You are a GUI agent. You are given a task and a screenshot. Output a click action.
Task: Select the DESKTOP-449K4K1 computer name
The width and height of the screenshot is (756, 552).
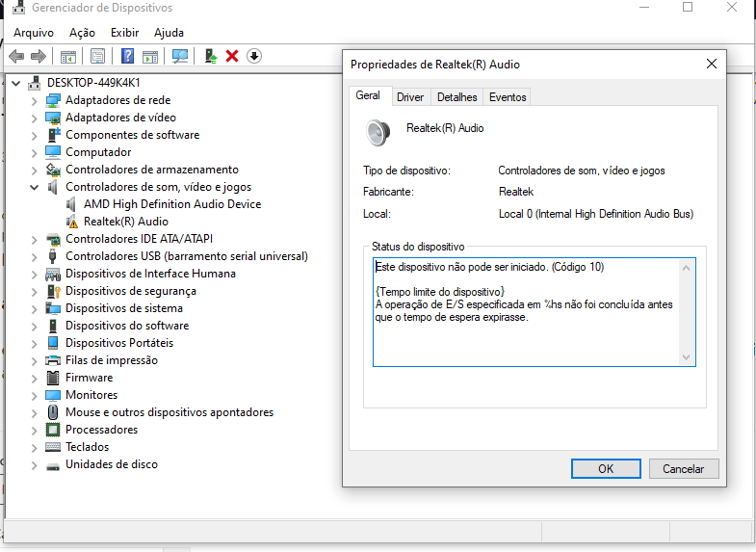point(93,83)
